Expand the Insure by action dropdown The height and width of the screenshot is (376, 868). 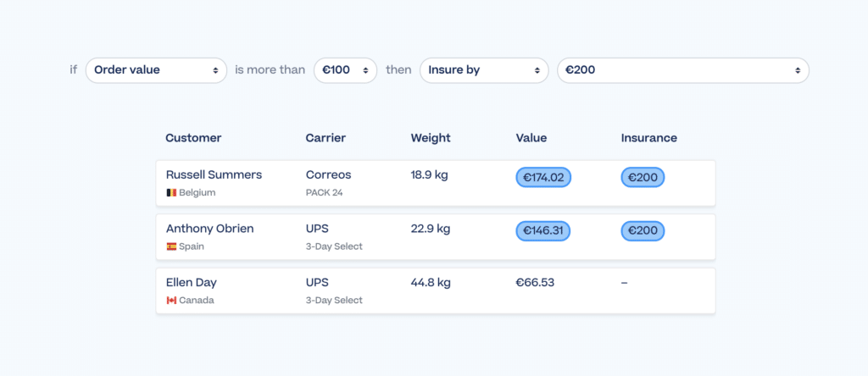pos(484,70)
